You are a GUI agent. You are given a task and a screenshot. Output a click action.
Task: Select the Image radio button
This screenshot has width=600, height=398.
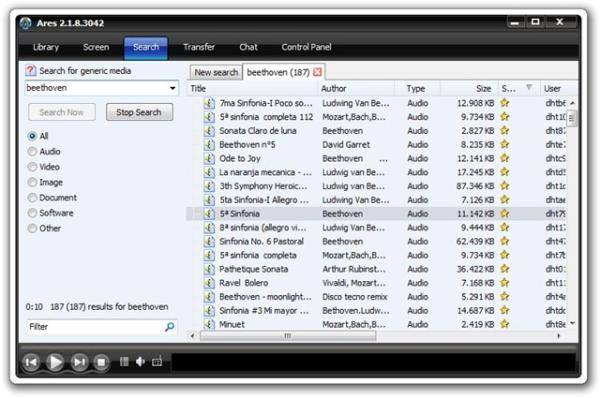pyautogui.click(x=33, y=182)
